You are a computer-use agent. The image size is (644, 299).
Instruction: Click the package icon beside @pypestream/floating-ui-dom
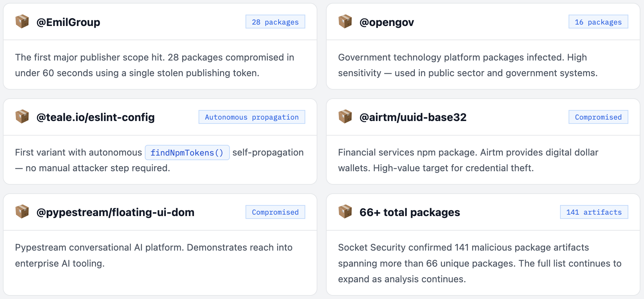(x=22, y=212)
